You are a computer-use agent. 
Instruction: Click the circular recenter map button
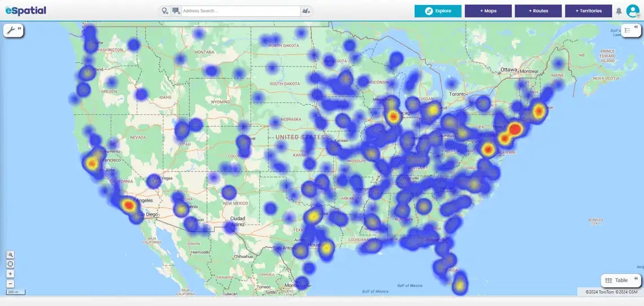[10, 264]
